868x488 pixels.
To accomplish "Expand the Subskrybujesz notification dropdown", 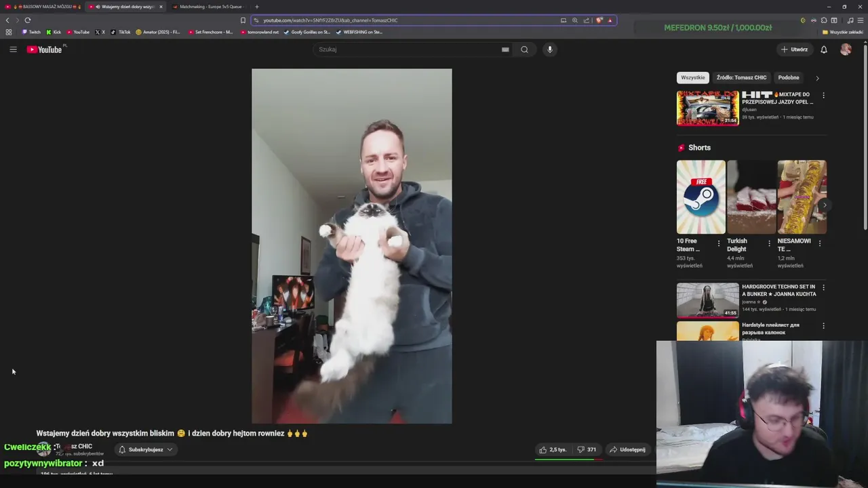I will (146, 449).
